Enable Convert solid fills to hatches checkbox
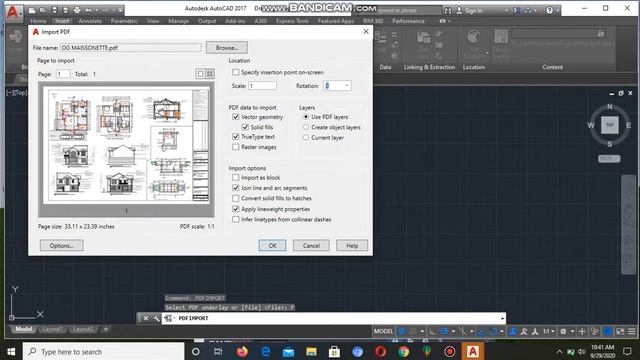The height and width of the screenshot is (360, 640). coord(236,198)
